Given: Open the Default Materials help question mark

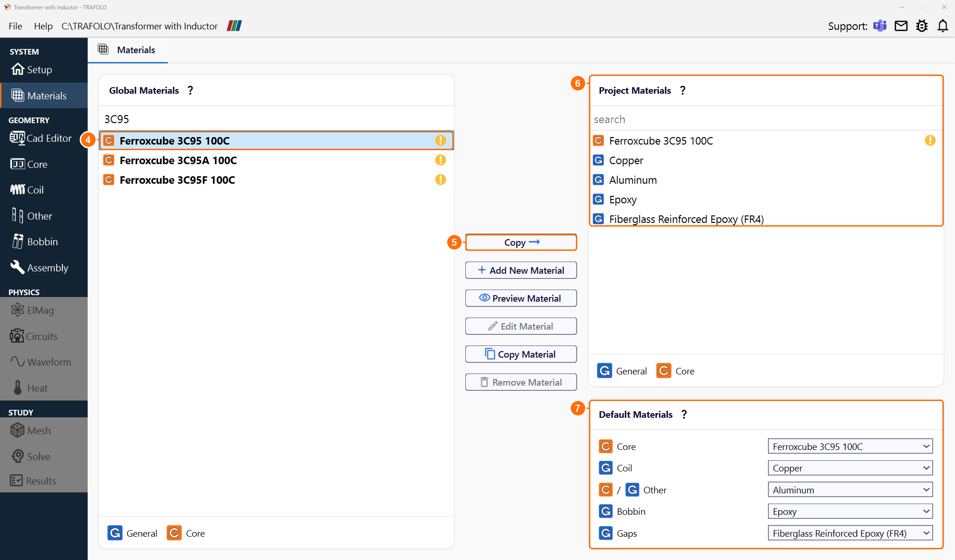Looking at the screenshot, I should point(684,415).
